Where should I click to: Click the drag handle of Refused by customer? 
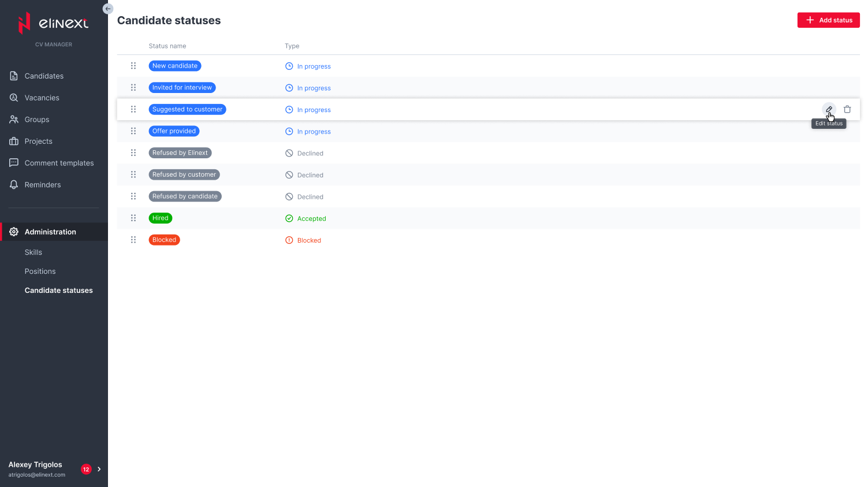[x=133, y=174]
